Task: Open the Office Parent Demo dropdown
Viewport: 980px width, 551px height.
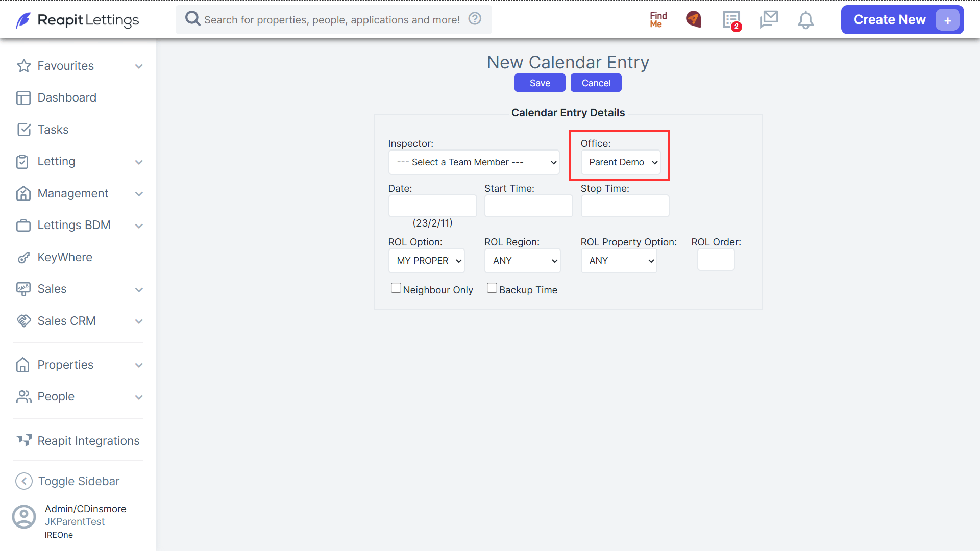Action: click(x=621, y=162)
